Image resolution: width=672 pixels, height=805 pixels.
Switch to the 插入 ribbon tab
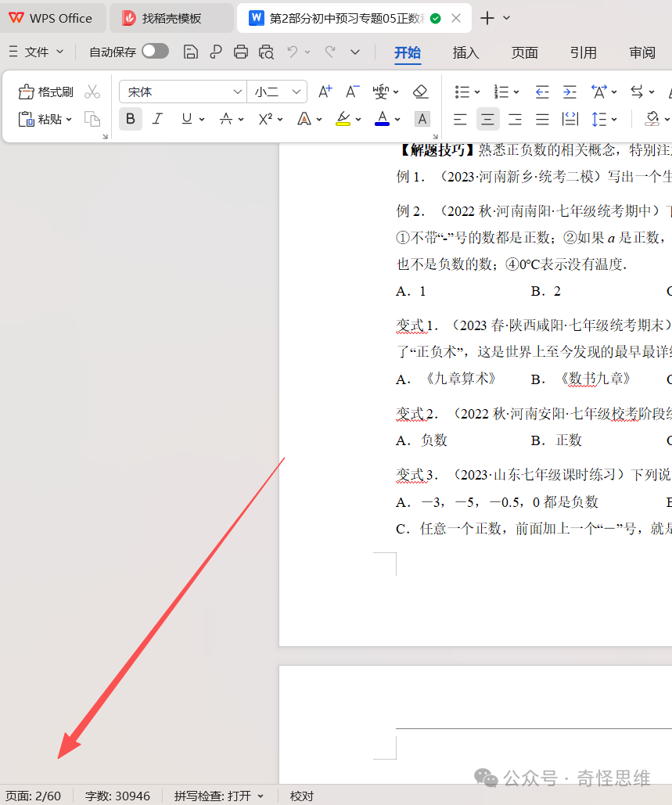point(465,52)
